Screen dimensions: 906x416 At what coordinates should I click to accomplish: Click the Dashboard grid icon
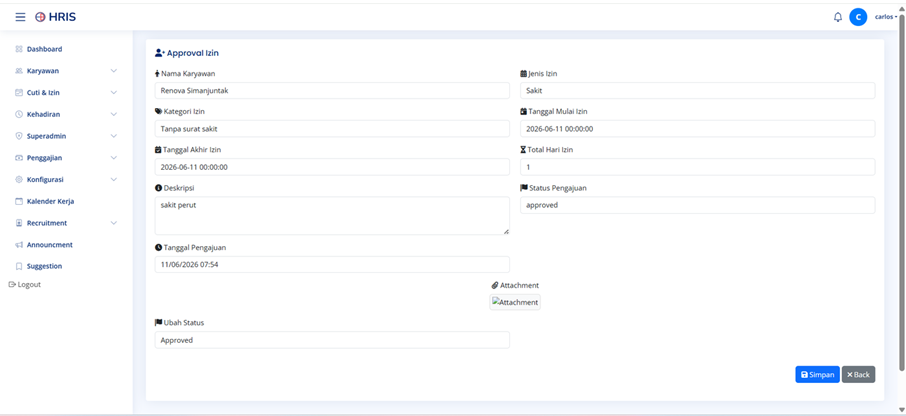18,49
